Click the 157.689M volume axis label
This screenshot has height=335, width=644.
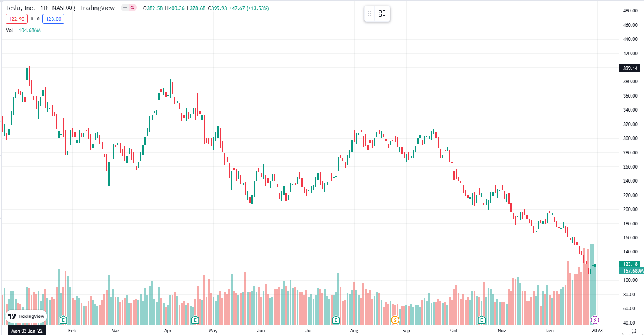[x=632, y=271]
